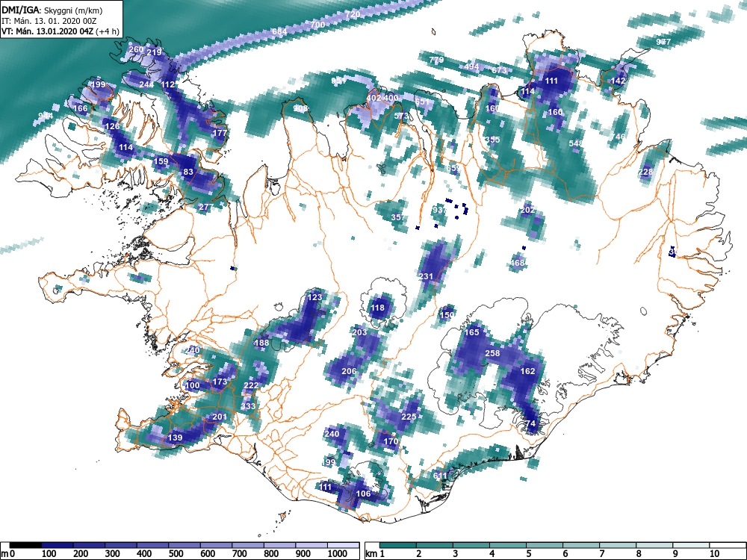Click the map value '165'

(x=471, y=332)
